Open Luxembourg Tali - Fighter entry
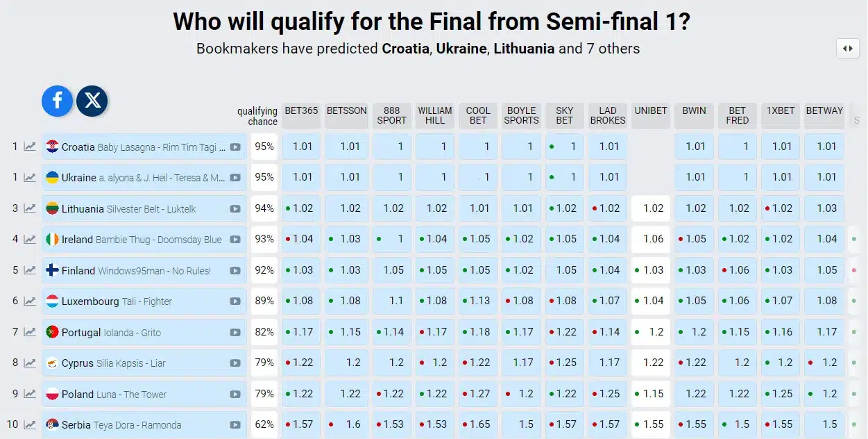 144,301
